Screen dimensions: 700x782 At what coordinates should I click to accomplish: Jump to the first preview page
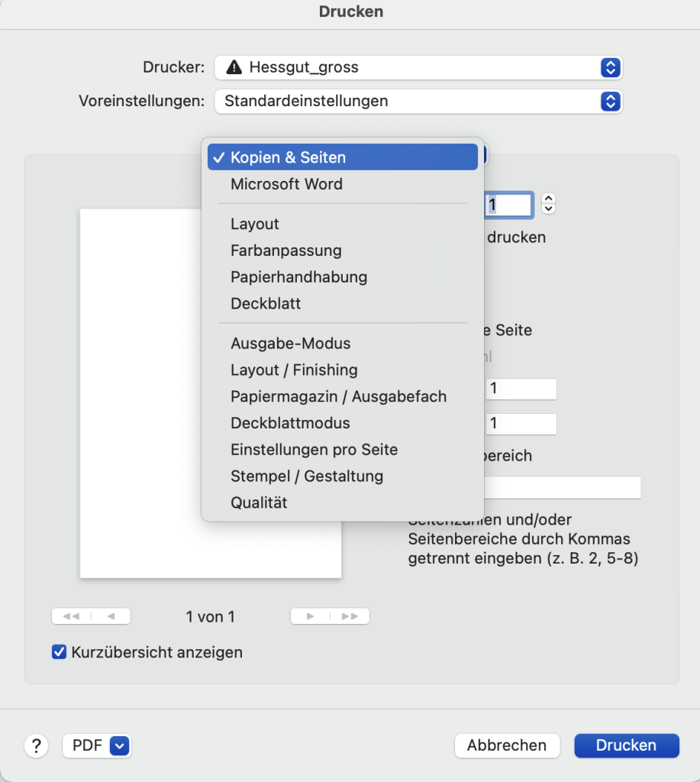pos(72,616)
